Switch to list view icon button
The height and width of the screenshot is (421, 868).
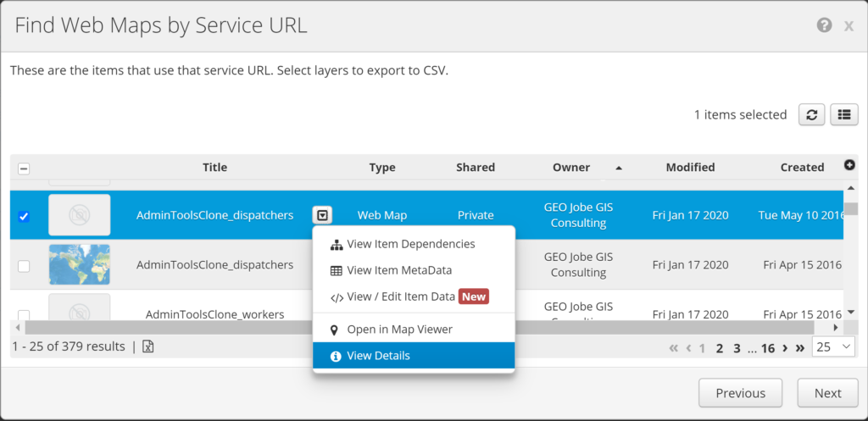[x=843, y=115]
